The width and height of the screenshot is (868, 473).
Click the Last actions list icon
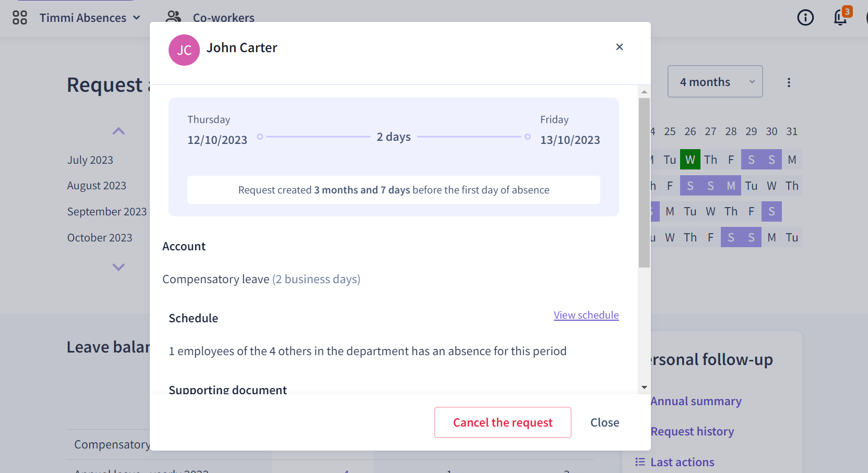(x=640, y=462)
